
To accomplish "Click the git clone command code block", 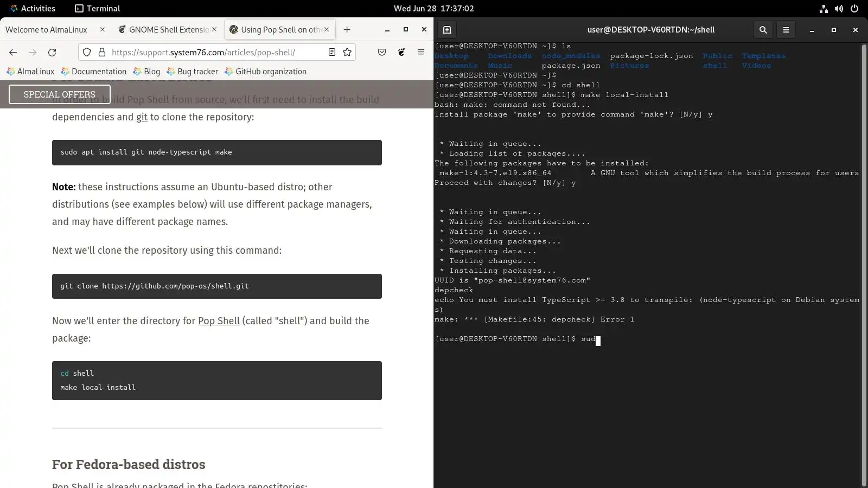I will (217, 286).
